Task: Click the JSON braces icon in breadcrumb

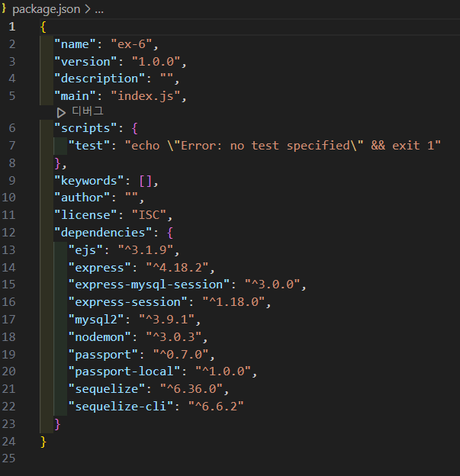Action: tap(4, 8)
